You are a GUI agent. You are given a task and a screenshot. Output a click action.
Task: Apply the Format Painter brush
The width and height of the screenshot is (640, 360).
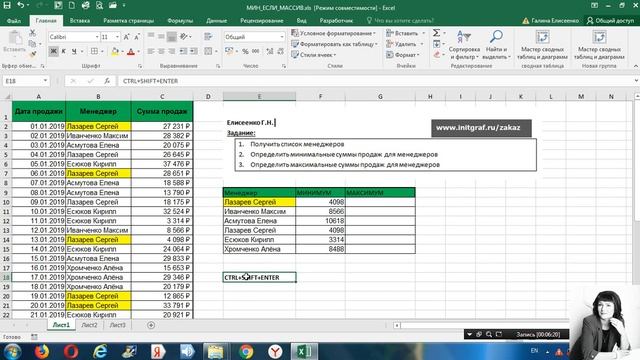pos(33,53)
